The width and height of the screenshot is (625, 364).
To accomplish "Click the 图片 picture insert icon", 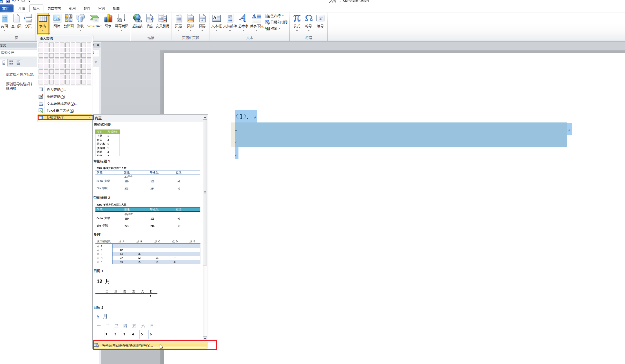I will 57,21.
